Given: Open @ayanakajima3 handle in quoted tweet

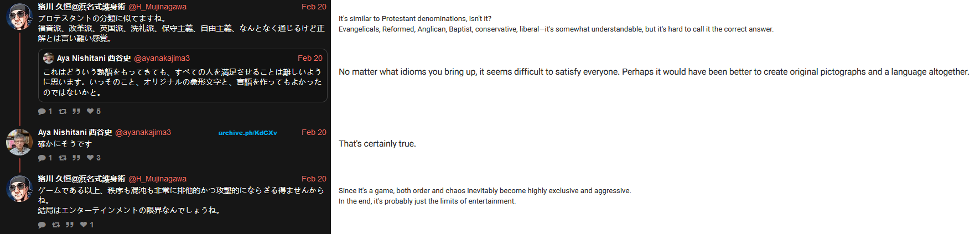Looking at the screenshot, I should click(162, 58).
